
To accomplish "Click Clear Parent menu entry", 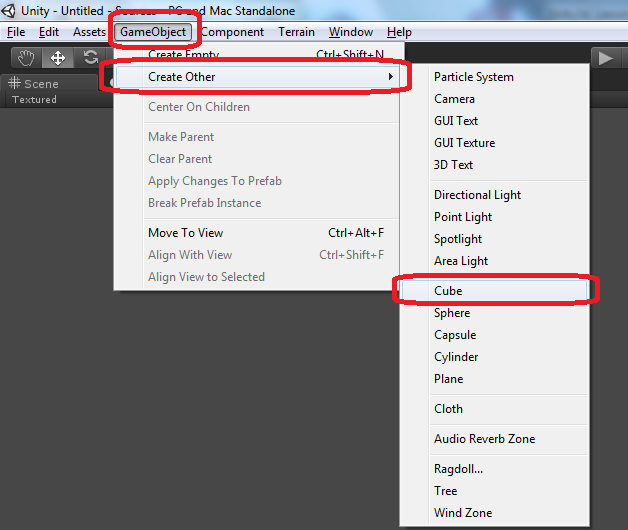I will (x=258, y=159).
